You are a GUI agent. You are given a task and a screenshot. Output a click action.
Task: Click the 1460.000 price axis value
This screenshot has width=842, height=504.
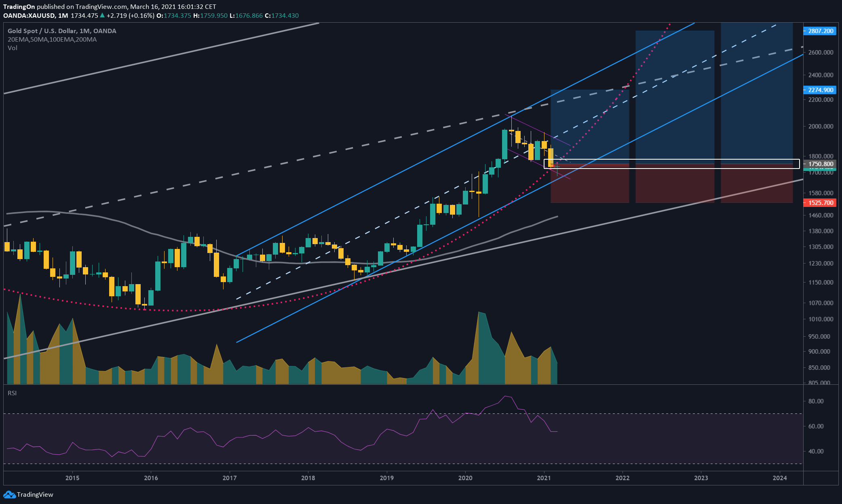[821, 215]
